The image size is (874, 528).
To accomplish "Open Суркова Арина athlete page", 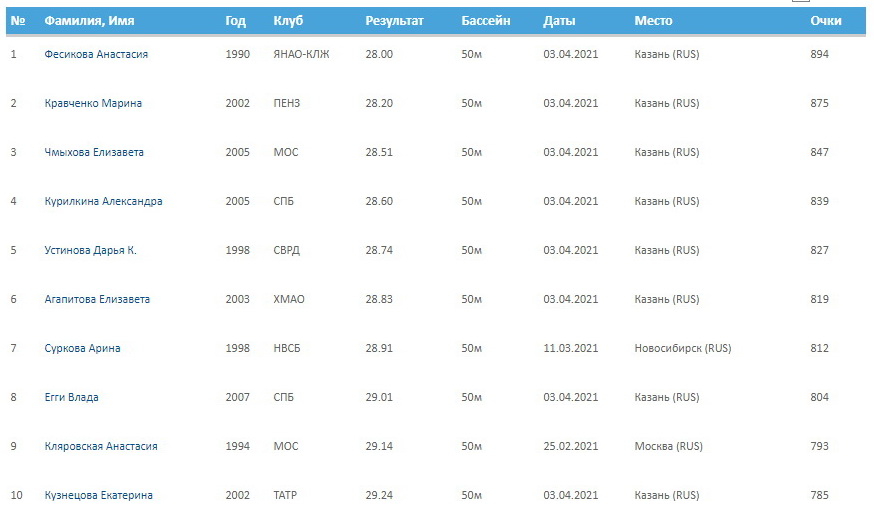I will coord(82,348).
